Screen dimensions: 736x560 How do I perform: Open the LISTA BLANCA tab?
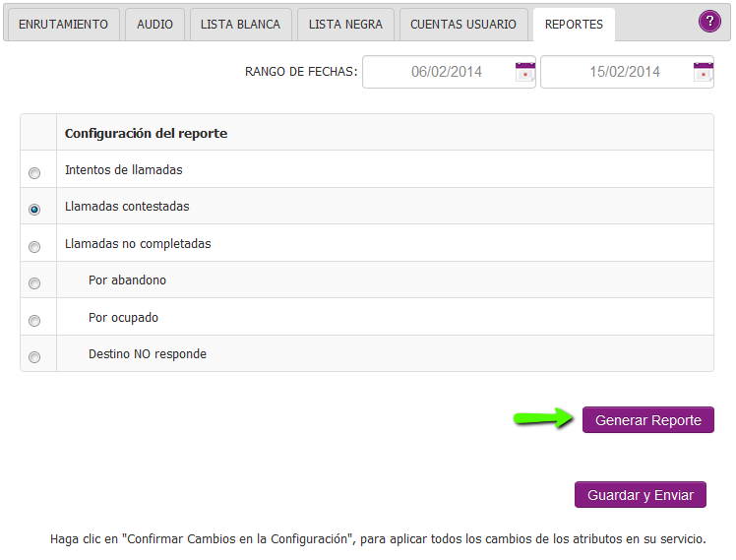240,25
